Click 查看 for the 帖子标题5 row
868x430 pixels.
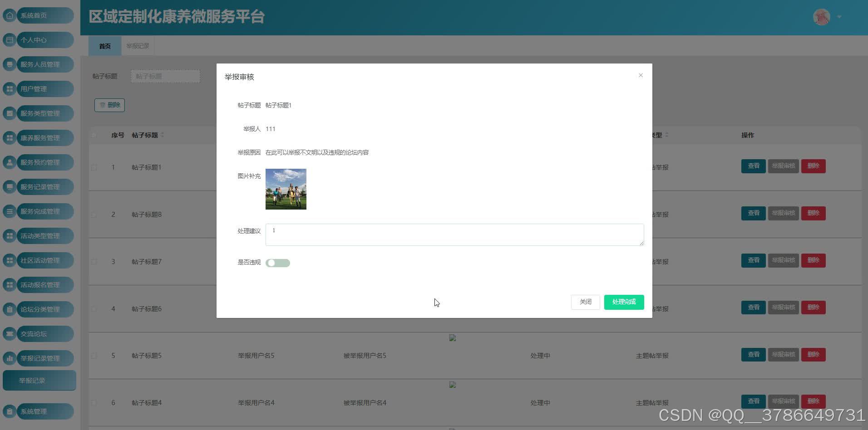click(x=754, y=355)
